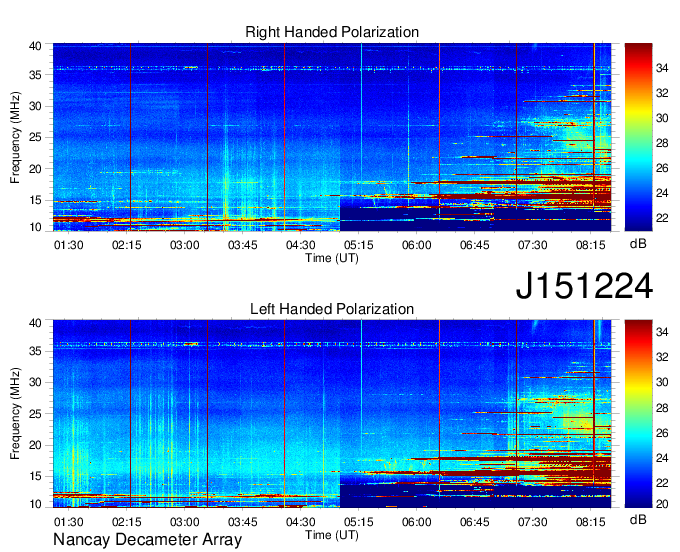
Task: Click the left-handed plot's Frequency (MHz) axis label
Action: pos(15,414)
